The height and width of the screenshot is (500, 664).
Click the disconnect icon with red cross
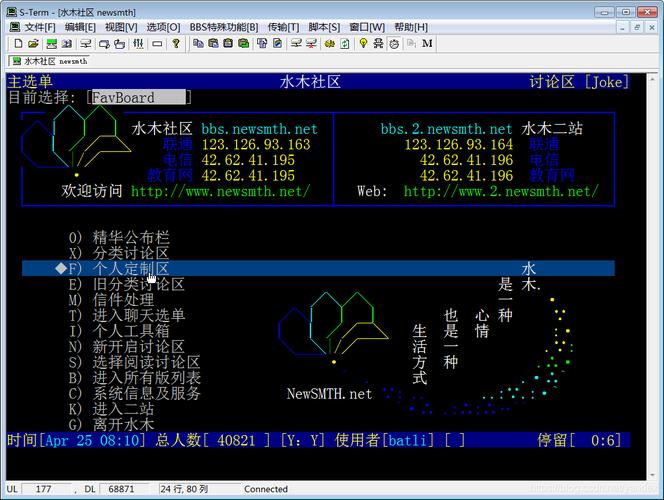pyautogui.click(x=311, y=43)
